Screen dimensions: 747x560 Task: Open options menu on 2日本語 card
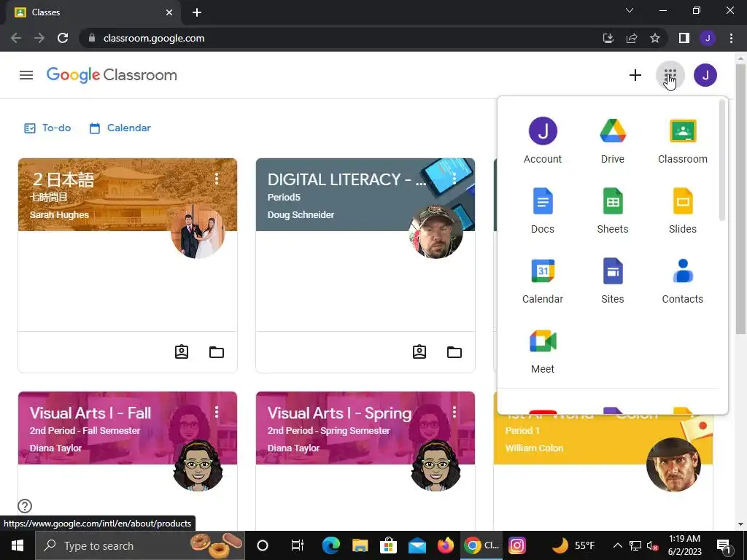tap(217, 179)
